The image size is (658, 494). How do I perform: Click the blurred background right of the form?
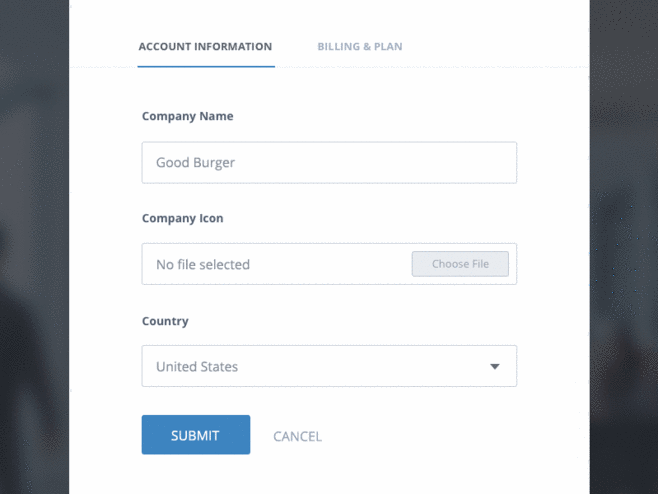click(623, 250)
